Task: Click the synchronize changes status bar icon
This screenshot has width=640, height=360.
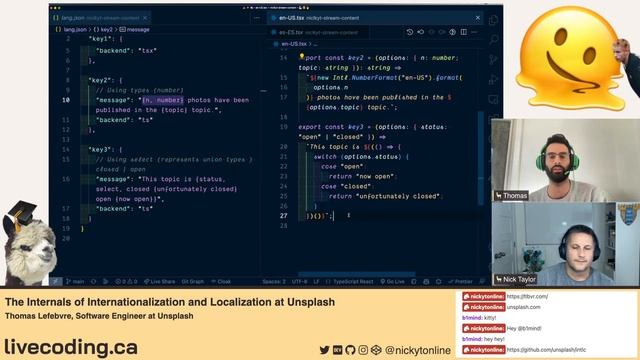Action: coord(93,282)
